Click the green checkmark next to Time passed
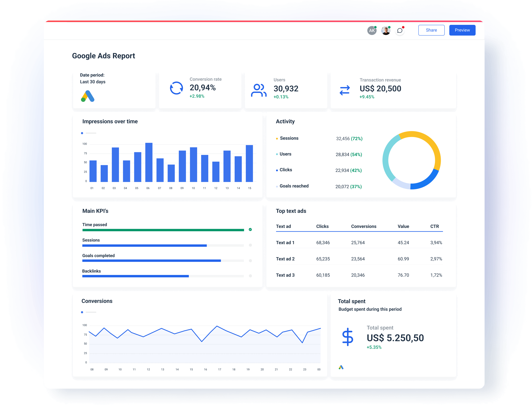This screenshot has width=532, height=409. tap(250, 229)
